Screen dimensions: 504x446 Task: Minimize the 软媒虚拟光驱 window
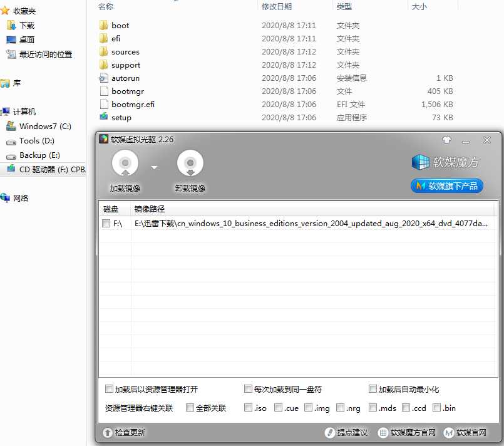466,142
